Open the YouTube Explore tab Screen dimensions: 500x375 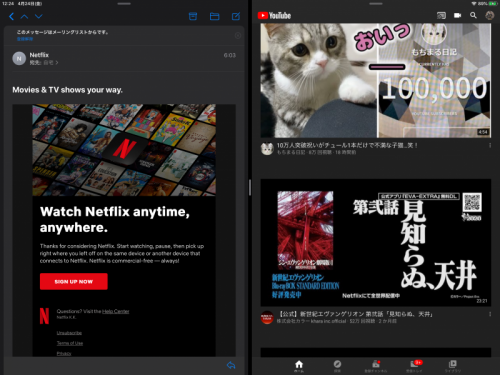pos(337,366)
